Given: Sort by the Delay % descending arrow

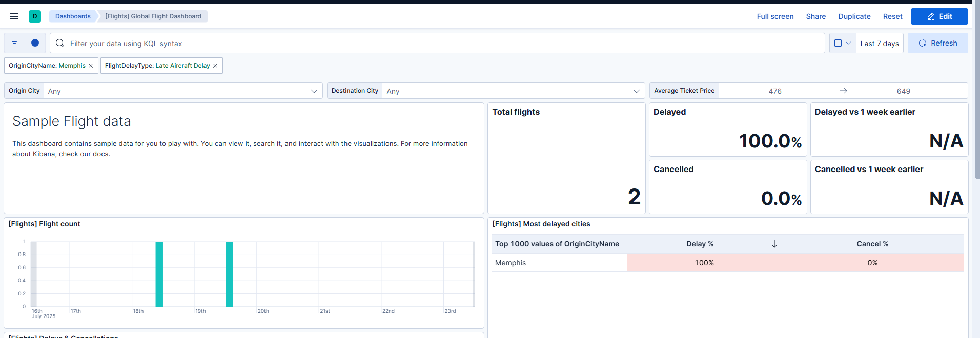Looking at the screenshot, I should (x=774, y=244).
